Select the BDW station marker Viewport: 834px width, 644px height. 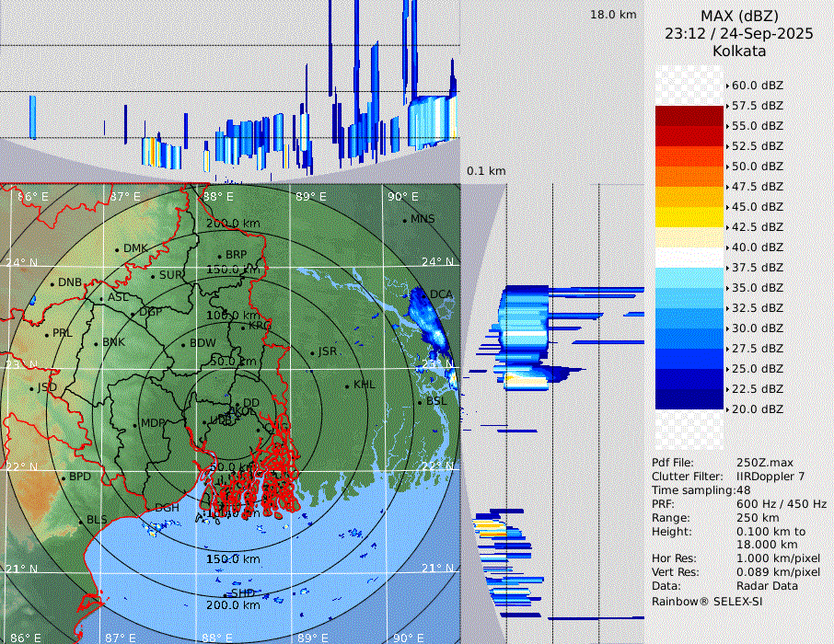coord(183,344)
